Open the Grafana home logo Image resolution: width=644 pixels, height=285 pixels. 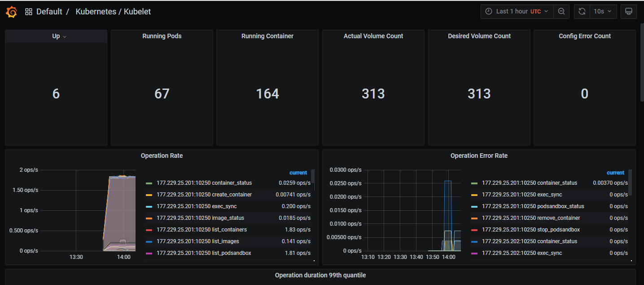[x=12, y=12]
